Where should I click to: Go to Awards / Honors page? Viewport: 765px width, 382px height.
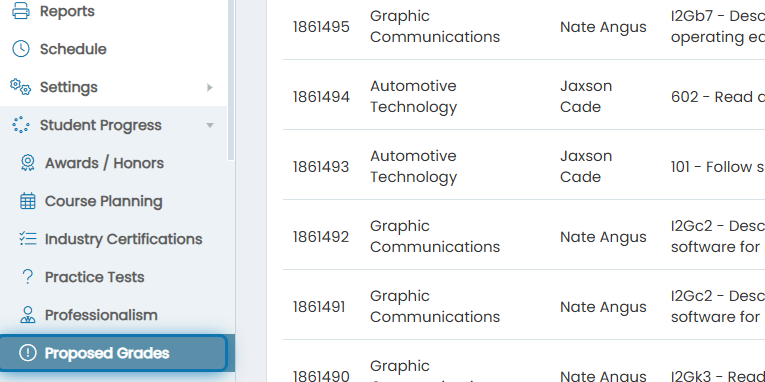[104, 163]
